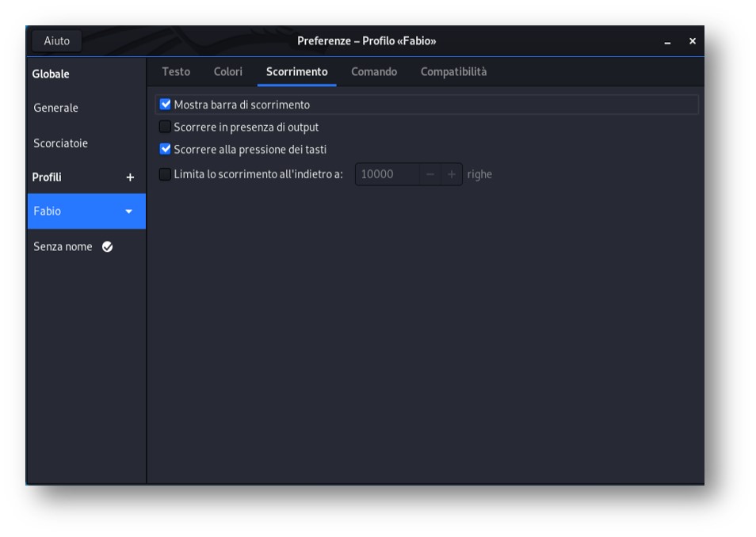Minimize the Preferenze window

click(667, 41)
